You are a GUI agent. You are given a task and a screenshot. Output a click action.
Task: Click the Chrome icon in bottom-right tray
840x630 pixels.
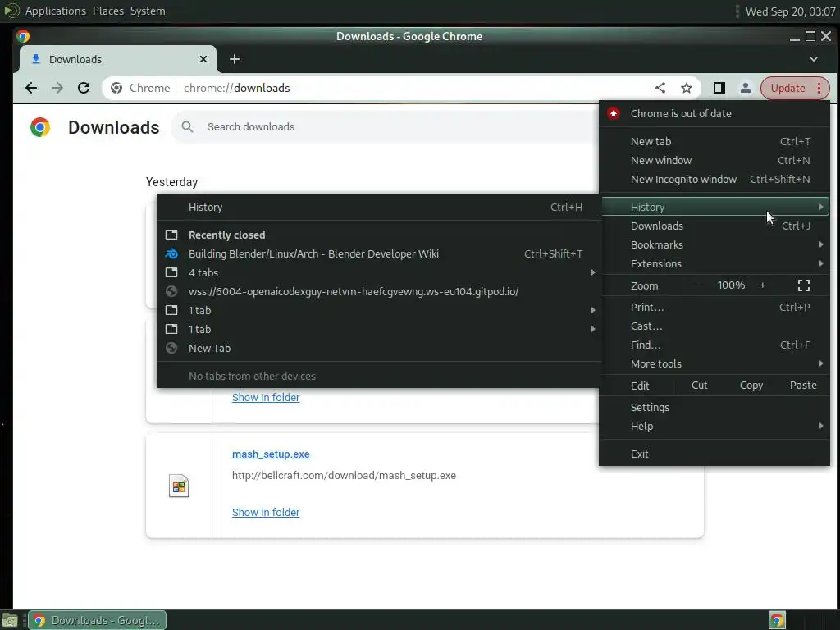click(x=777, y=620)
